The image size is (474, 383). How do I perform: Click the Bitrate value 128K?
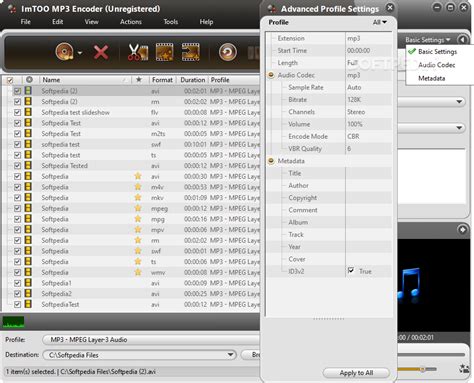coord(354,99)
